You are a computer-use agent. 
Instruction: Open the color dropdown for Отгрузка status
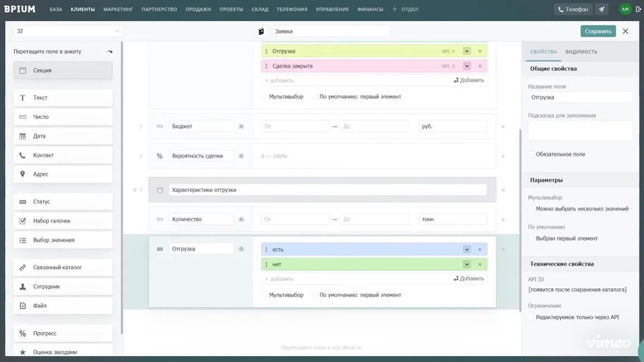[x=467, y=50]
